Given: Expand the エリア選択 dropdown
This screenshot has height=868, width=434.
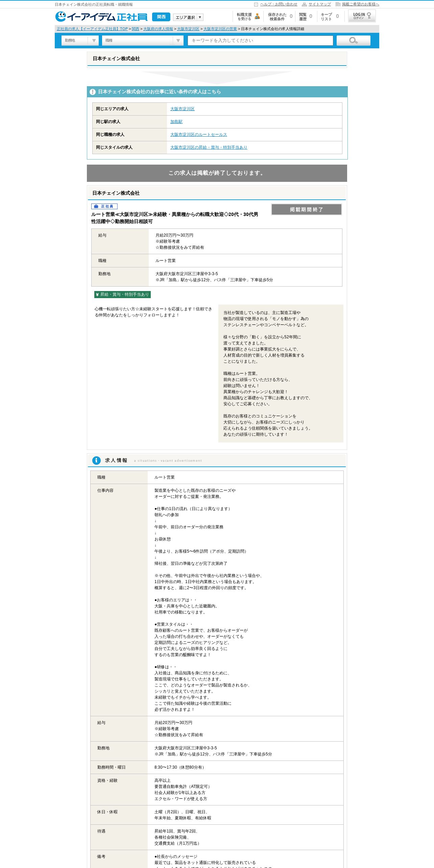Looking at the screenshot, I should [x=188, y=17].
